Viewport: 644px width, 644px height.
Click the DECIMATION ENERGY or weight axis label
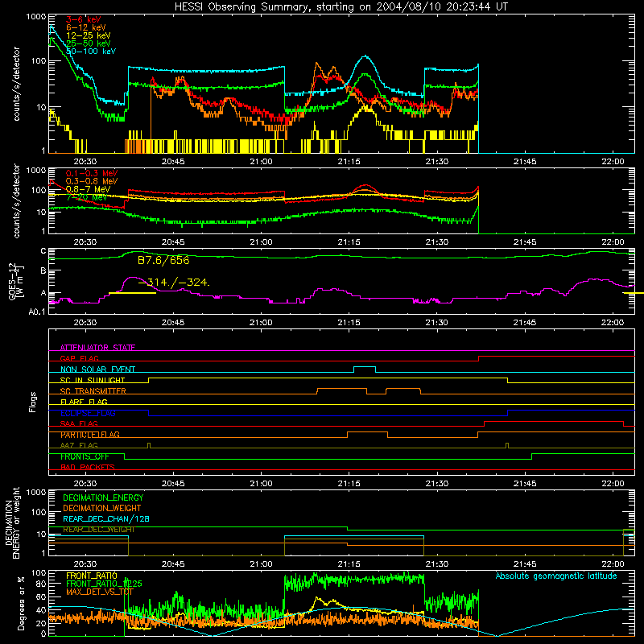point(12,523)
